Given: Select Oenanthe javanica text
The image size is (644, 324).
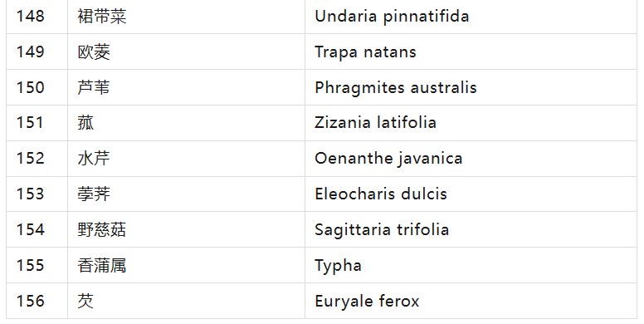Looking at the screenshot, I should [x=388, y=159].
